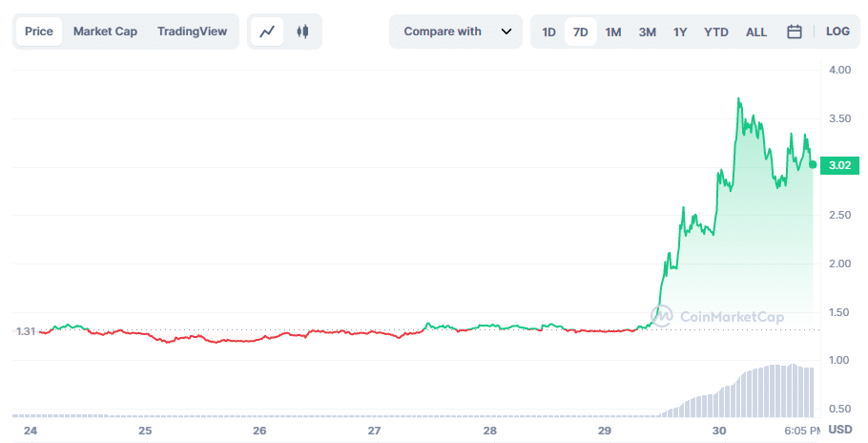Viewport: 868px width, 443px height.
Task: Click the 1.00 price axis label
Action: pyautogui.click(x=839, y=360)
